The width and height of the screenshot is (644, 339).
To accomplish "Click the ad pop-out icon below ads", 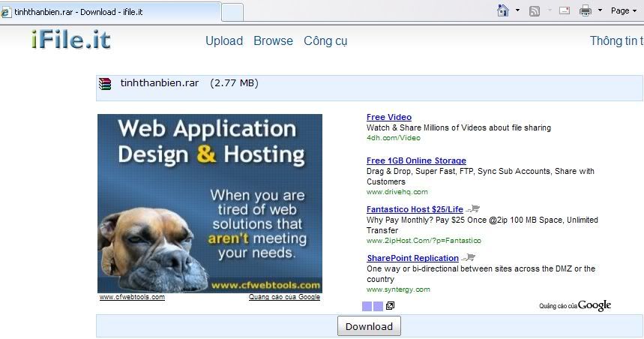I will click(x=390, y=306).
